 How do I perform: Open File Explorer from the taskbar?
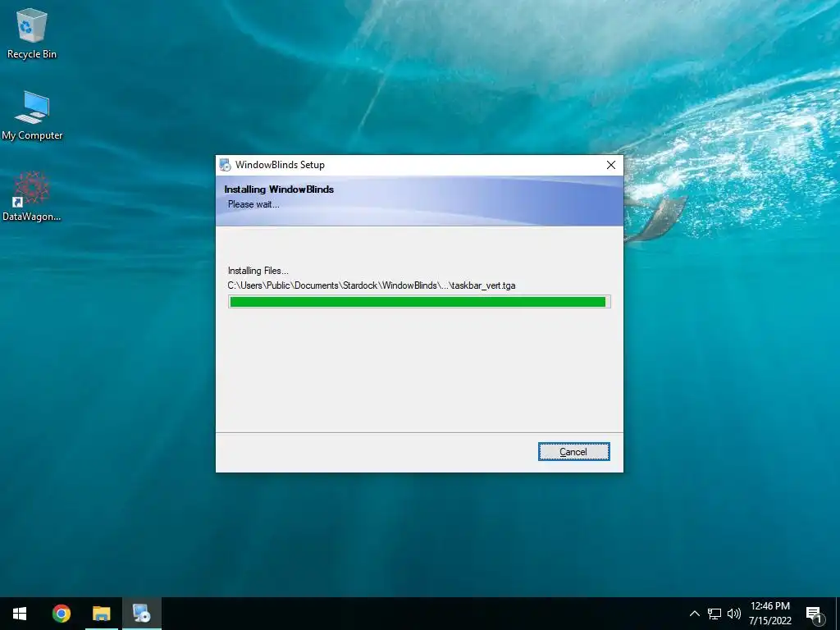point(101,614)
